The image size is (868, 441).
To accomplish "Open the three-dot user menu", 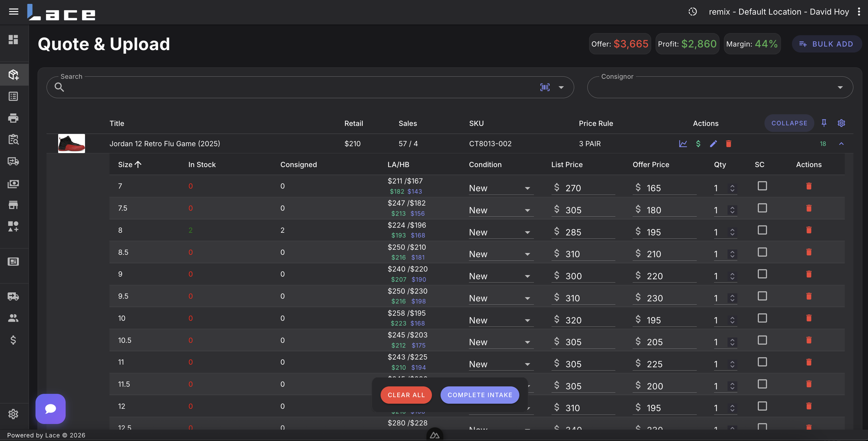I will 859,12.
